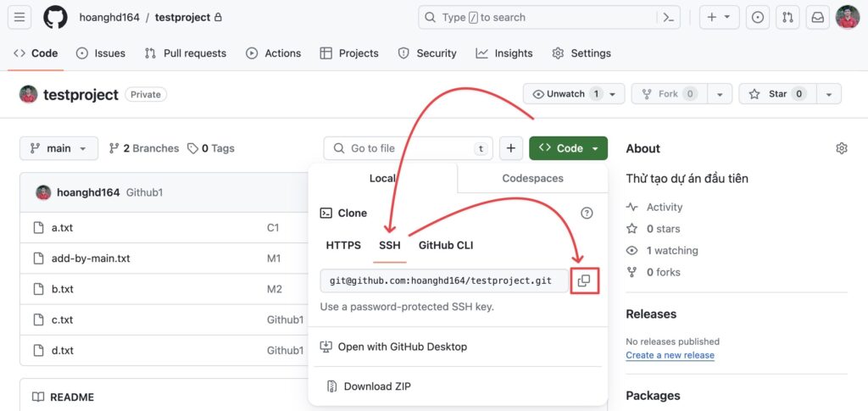Screen dimensions: 868x411
Task: Open the Activity link
Action: coord(654,207)
